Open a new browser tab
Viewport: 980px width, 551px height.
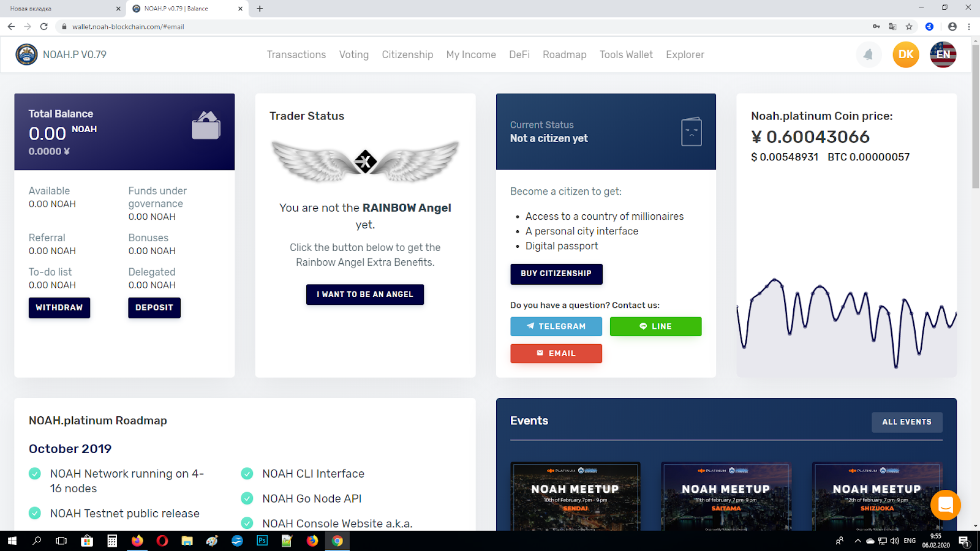pos(260,9)
